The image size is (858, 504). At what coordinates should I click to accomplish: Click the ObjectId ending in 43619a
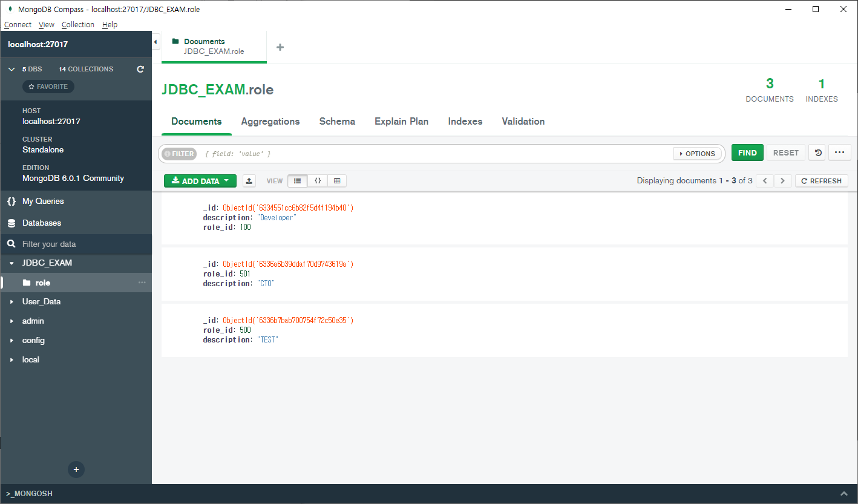pyautogui.click(x=288, y=264)
